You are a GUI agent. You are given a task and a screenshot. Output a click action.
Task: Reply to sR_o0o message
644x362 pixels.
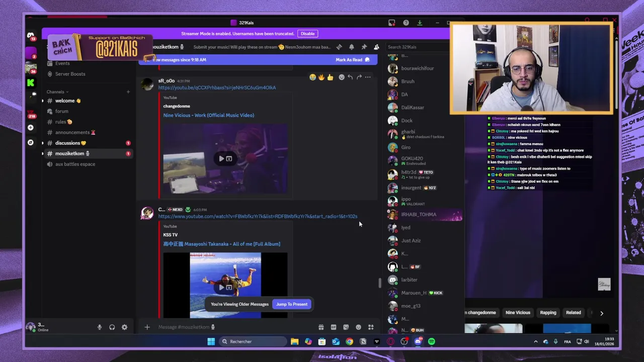(350, 77)
